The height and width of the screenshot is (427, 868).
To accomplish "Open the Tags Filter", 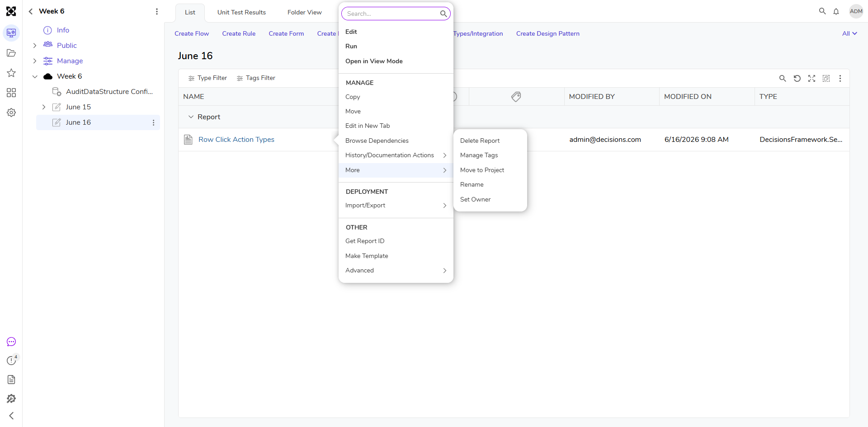I will coord(256,78).
